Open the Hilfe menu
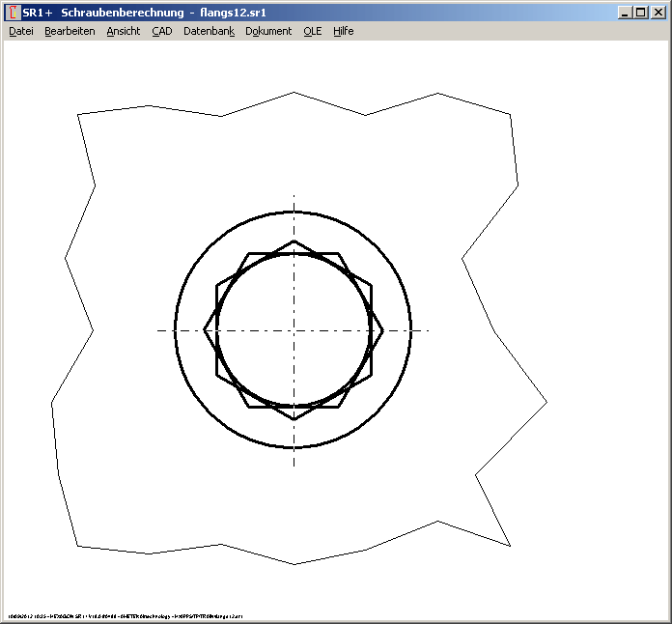Image resolution: width=672 pixels, height=624 pixels. [344, 31]
